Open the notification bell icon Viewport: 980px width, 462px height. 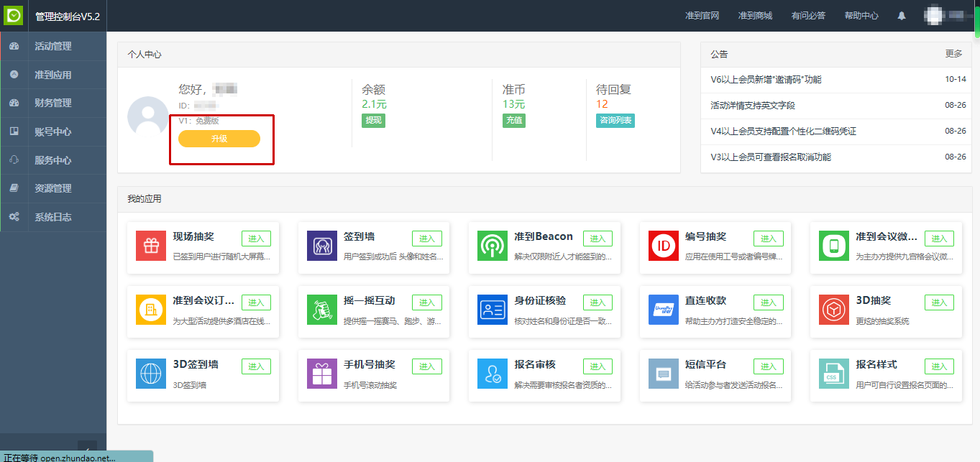pos(902,16)
